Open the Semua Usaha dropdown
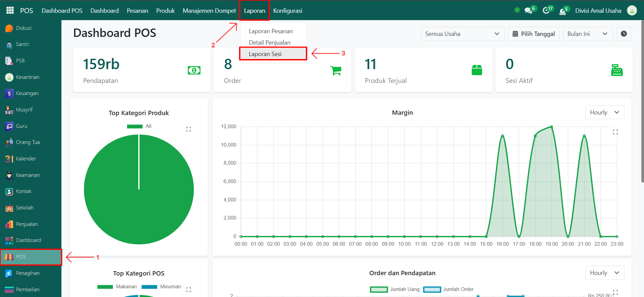Viewport: 644px width, 297px height. 462,34
